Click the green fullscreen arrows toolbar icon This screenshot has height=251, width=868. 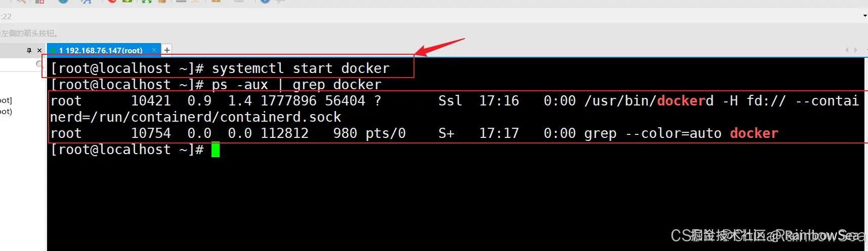146,2
